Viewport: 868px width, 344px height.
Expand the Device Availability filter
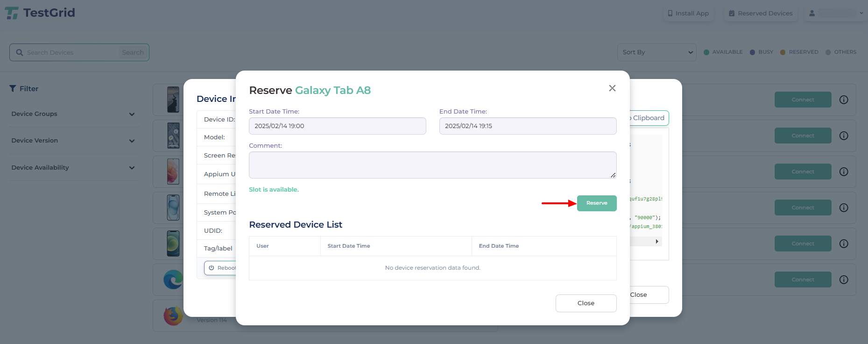[x=74, y=168]
